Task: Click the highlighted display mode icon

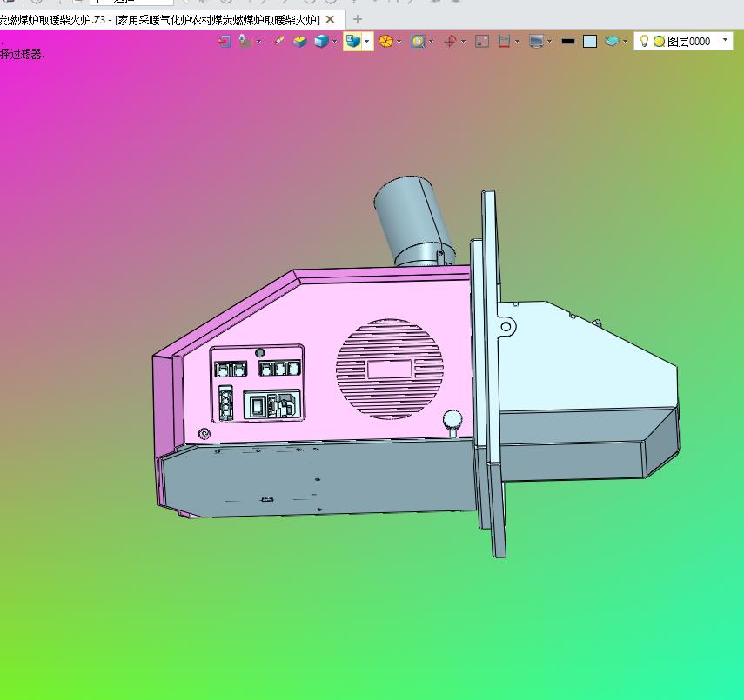Action: [x=353, y=41]
